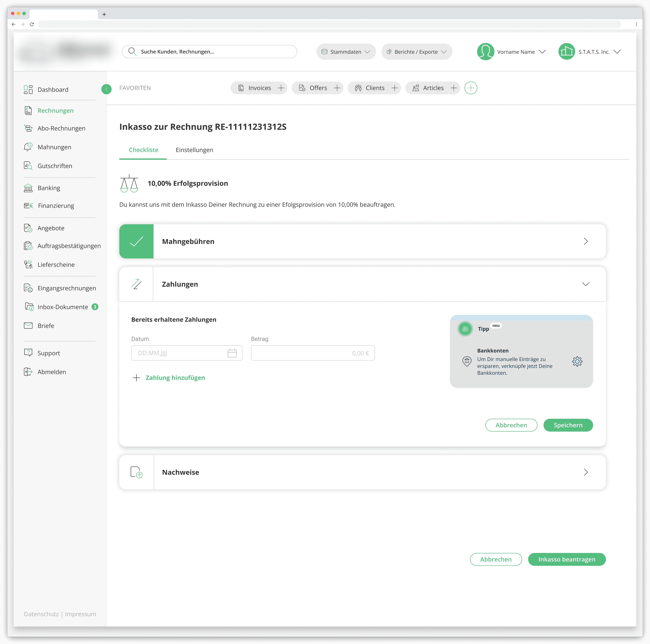Open Berichte / Exporte dropdown
The width and height of the screenshot is (650, 644).
click(416, 52)
